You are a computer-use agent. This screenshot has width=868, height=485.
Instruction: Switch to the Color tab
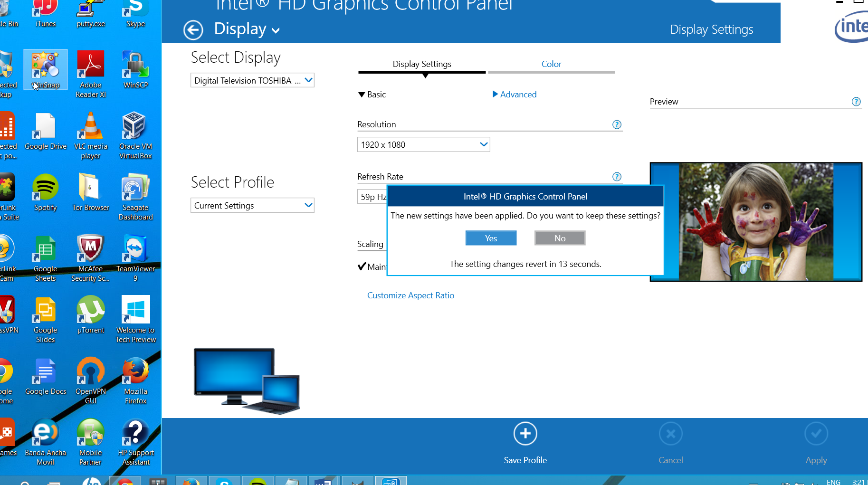tap(552, 64)
